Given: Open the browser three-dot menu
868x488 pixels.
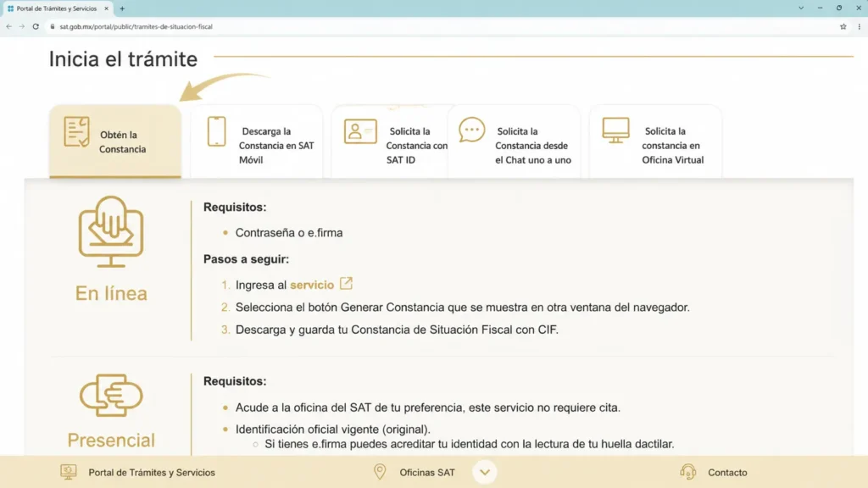Looking at the screenshot, I should (x=860, y=26).
